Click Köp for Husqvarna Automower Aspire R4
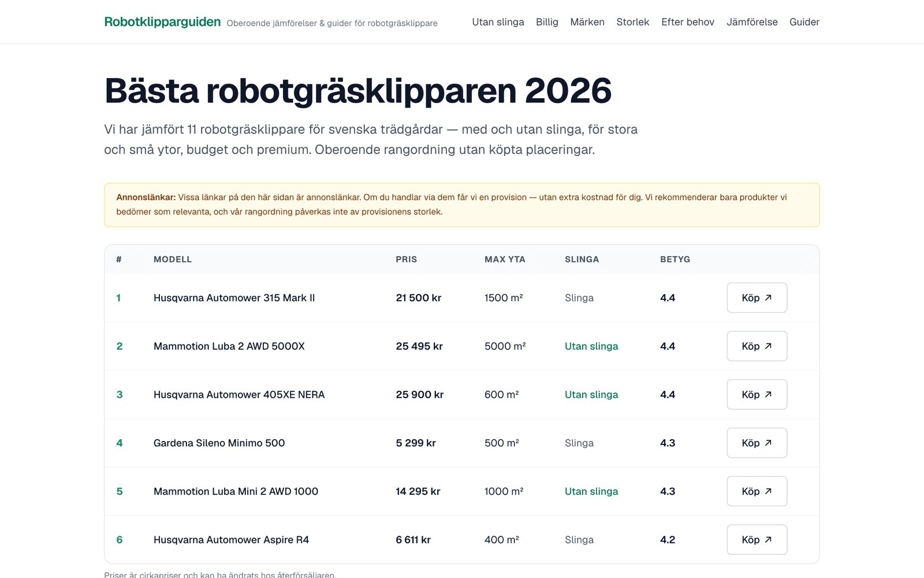924x578 pixels. tap(757, 540)
